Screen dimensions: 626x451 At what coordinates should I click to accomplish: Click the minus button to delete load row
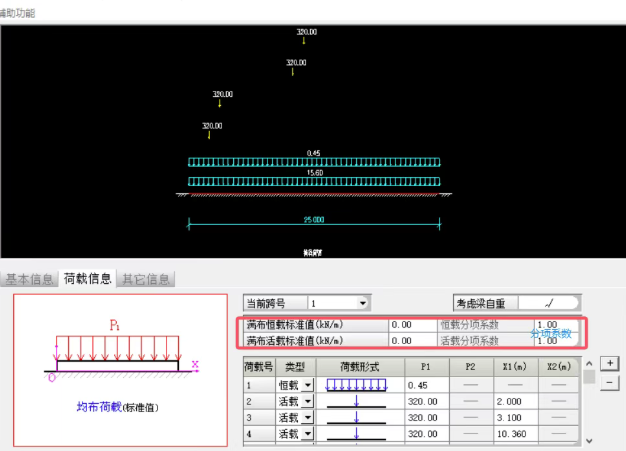(608, 382)
